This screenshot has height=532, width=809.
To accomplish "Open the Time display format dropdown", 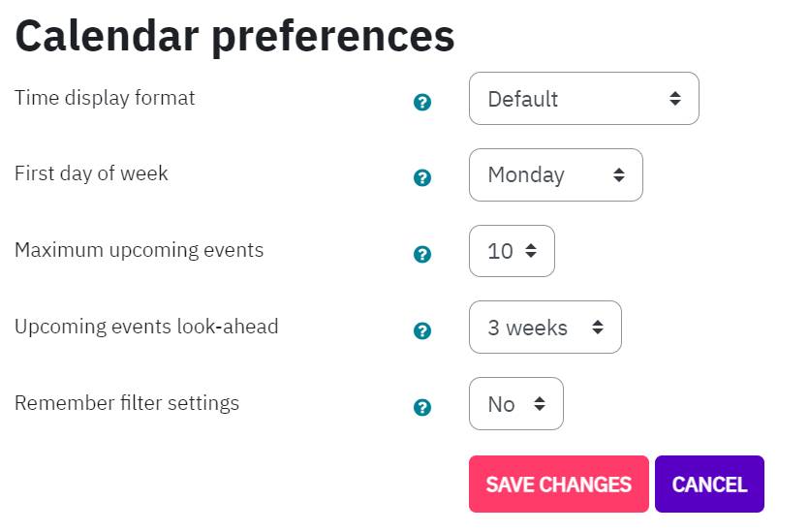I will click(584, 99).
